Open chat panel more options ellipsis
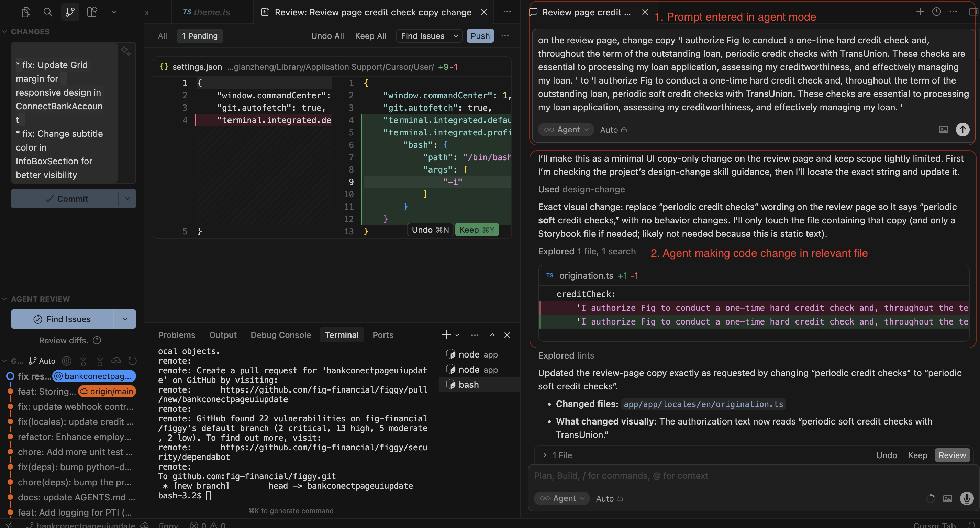Viewport: 980px width, 528px height. [x=953, y=12]
